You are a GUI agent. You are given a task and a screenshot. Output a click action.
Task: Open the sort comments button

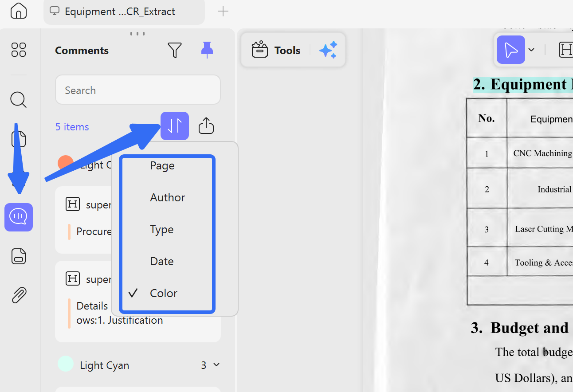[x=175, y=126]
